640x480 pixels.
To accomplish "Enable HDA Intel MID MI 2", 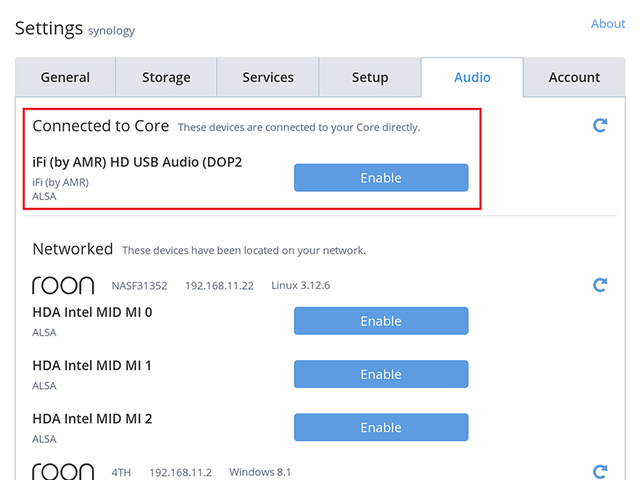I will coord(381,427).
